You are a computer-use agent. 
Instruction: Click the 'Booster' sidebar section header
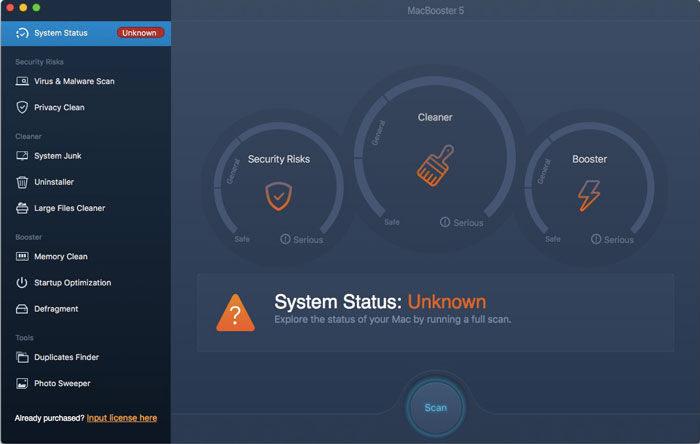[x=29, y=237]
